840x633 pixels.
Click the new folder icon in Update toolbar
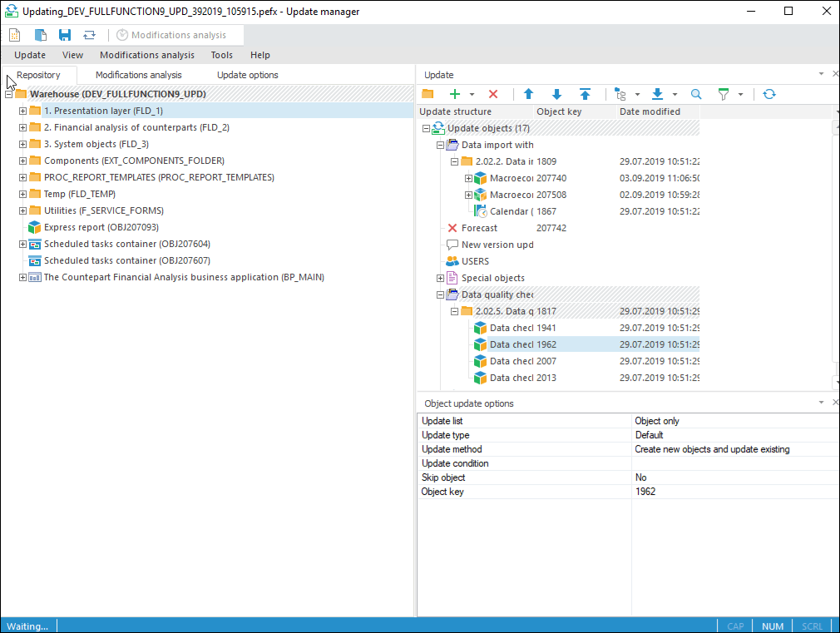(x=428, y=95)
